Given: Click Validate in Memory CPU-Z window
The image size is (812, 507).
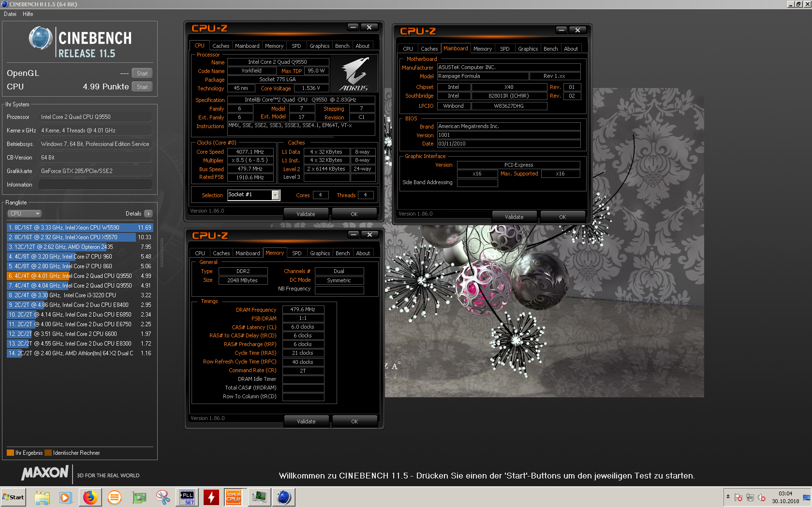Looking at the screenshot, I should pyautogui.click(x=306, y=421).
